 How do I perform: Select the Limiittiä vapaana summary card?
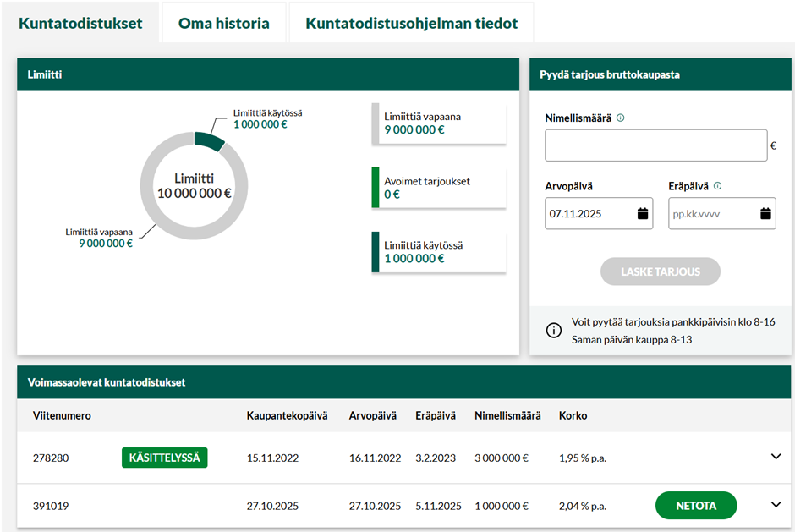coord(439,123)
